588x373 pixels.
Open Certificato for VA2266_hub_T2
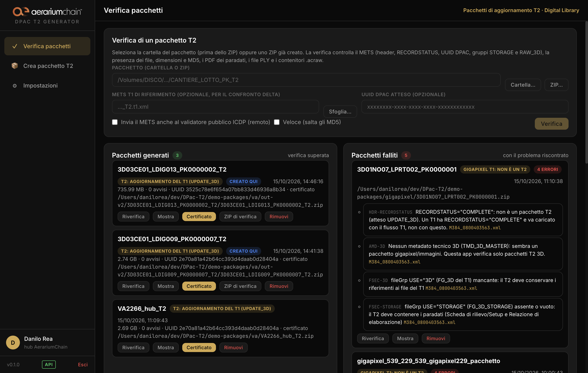click(x=199, y=347)
